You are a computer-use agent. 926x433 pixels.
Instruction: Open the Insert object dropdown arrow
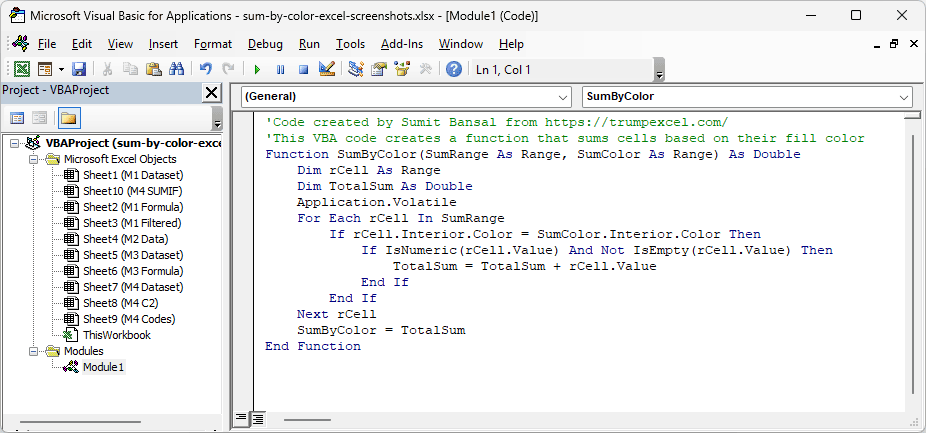pos(61,70)
